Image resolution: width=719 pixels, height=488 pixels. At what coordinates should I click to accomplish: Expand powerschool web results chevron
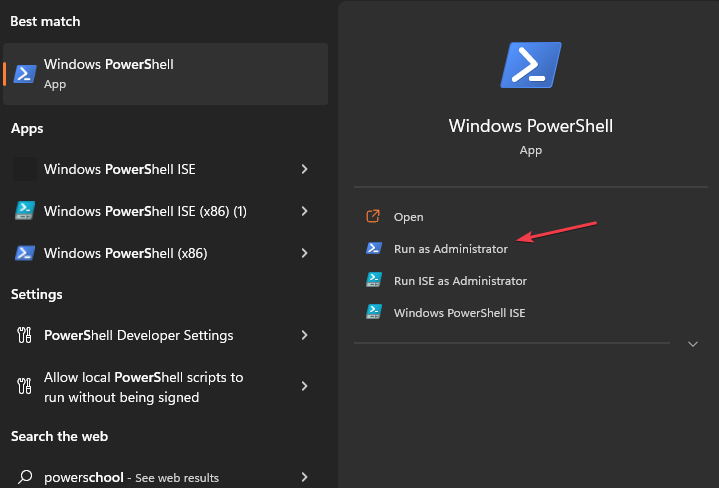click(x=304, y=477)
